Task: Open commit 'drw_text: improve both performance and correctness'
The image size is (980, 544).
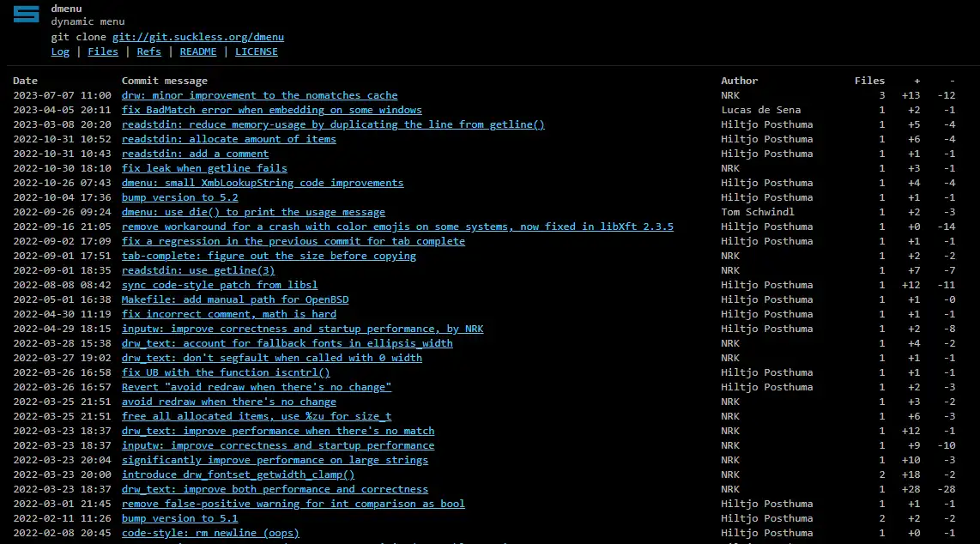Action: point(275,490)
